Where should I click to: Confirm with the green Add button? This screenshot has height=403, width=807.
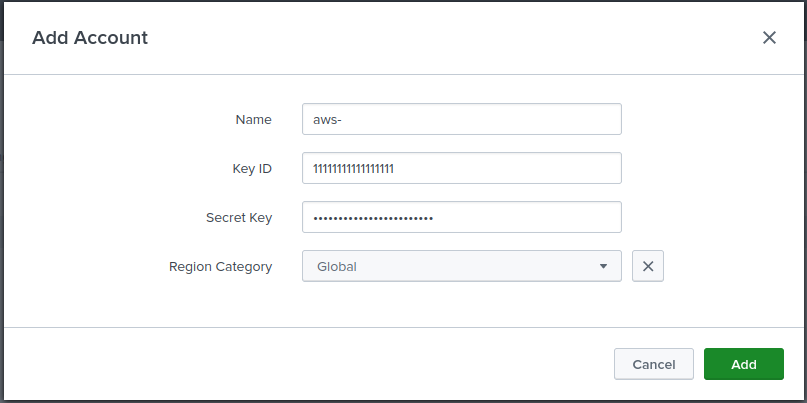pos(744,364)
